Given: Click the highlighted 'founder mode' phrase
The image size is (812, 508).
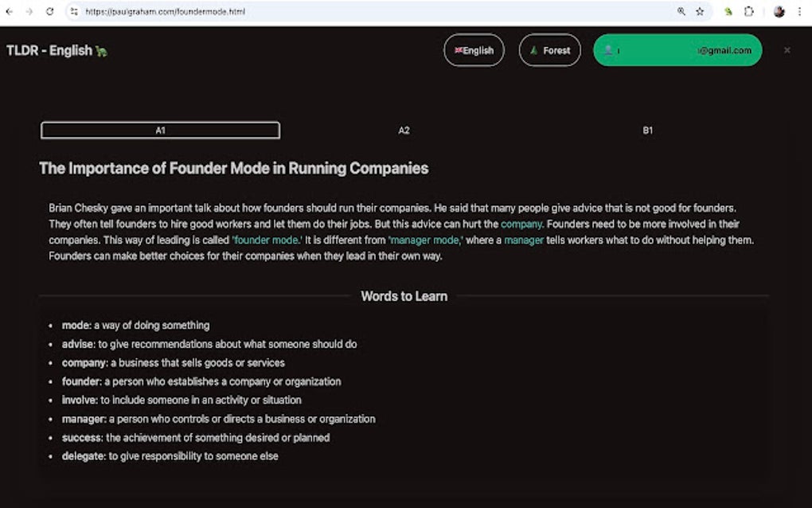Looking at the screenshot, I should pos(267,240).
